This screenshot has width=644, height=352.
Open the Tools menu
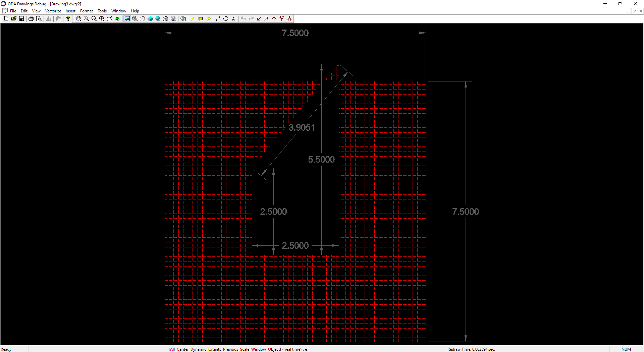pos(102,11)
